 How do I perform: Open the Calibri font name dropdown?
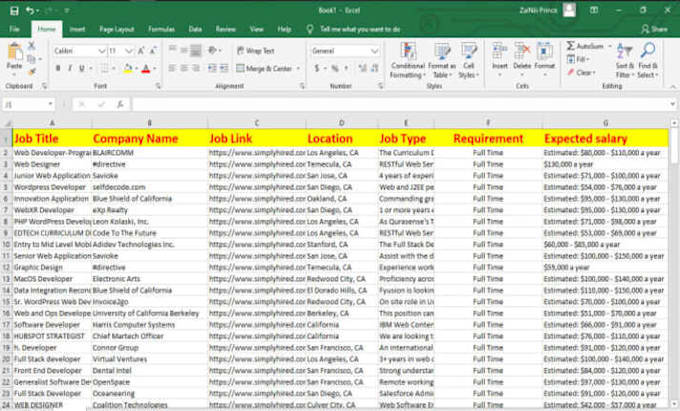tap(101, 51)
